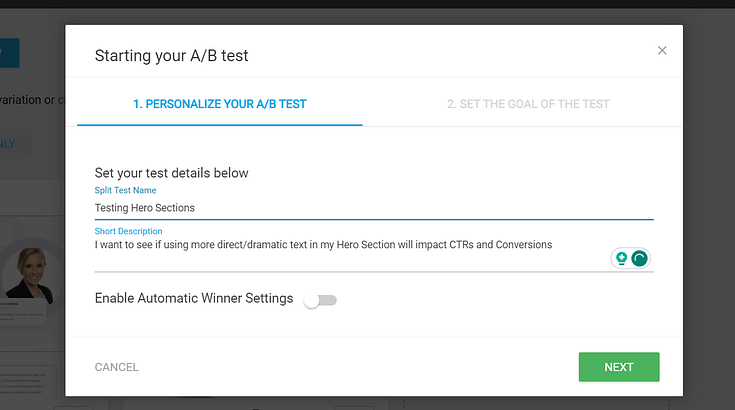Close the A/B test dialog with X
Image resolution: width=735 pixels, height=410 pixels.
[662, 50]
